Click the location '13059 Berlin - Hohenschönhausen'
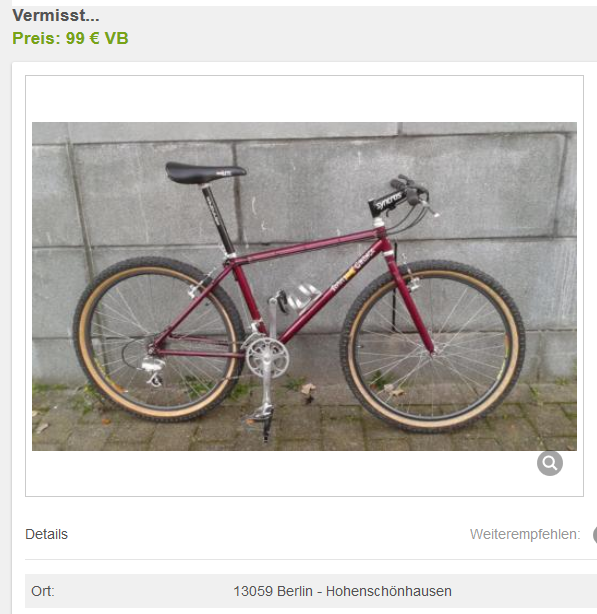This screenshot has height=614, width=597. point(343,591)
